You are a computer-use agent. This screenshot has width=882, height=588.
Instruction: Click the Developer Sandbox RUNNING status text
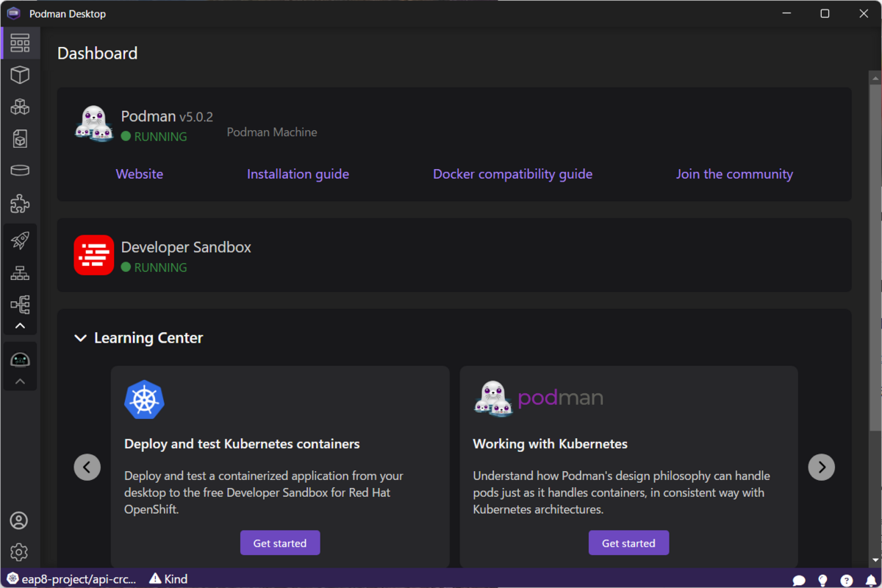160,268
